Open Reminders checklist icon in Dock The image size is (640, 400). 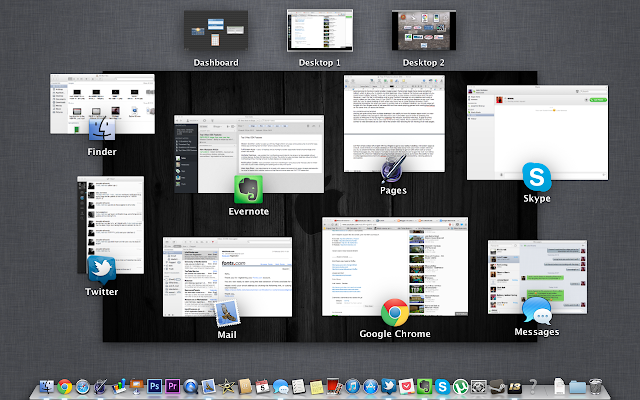coord(298,386)
